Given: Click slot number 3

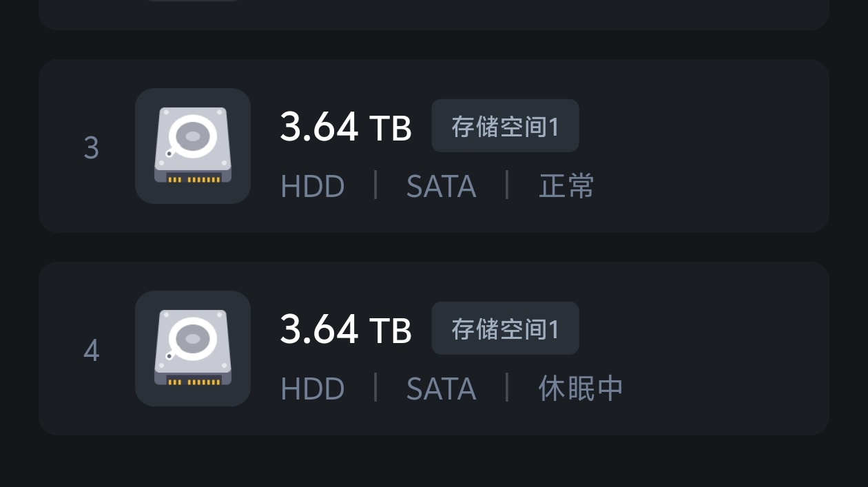Looking at the screenshot, I should (91, 148).
